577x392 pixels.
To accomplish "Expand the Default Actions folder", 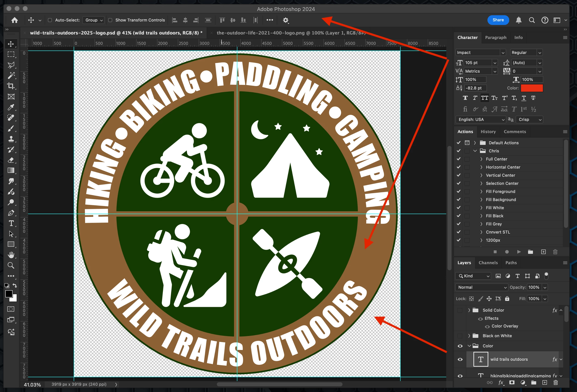I will [475, 143].
